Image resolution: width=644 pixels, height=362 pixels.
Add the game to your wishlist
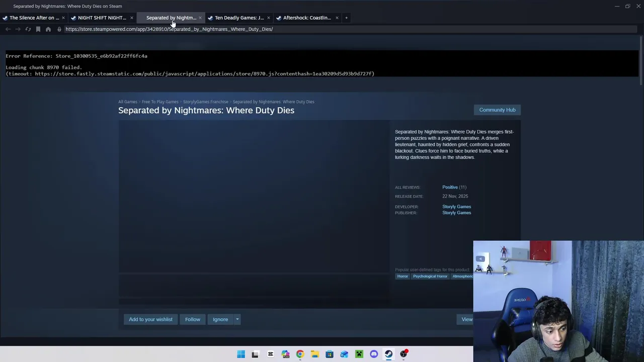point(150,319)
